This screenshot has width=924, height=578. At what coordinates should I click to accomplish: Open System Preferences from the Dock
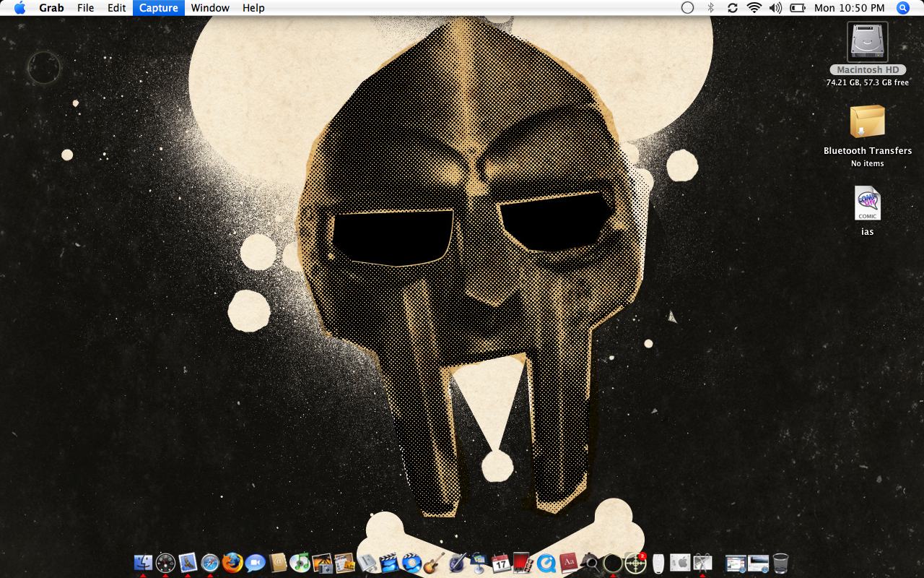[680, 563]
